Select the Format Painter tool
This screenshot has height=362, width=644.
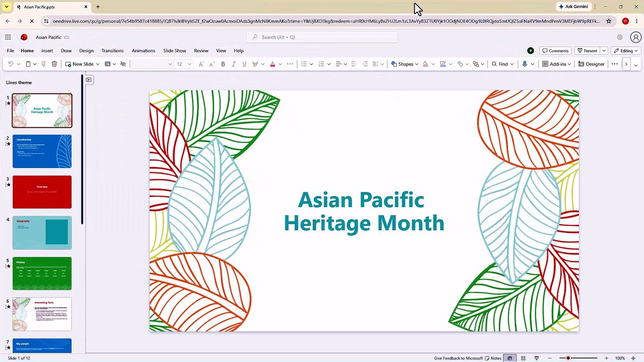tap(43, 64)
